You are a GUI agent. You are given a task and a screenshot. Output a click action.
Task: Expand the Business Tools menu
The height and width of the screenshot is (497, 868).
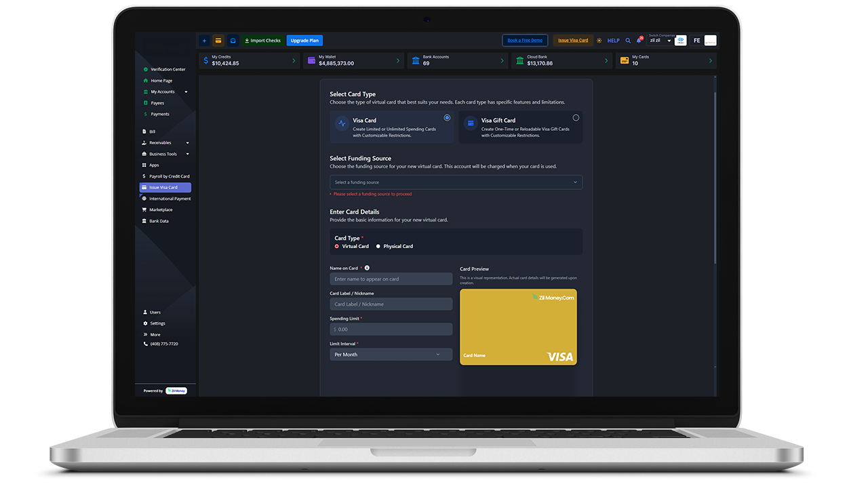click(163, 153)
